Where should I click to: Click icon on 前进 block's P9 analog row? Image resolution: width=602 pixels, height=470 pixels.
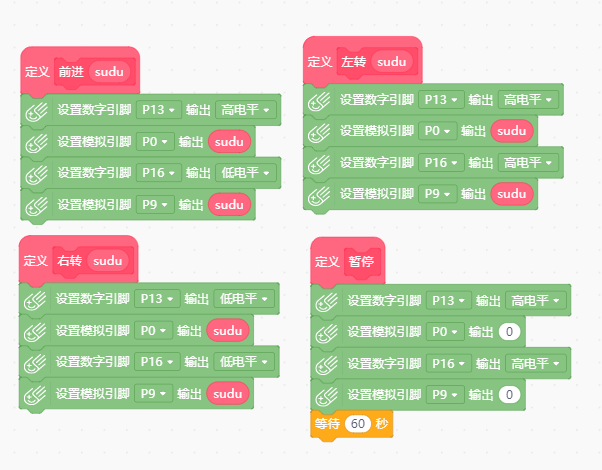(36, 206)
